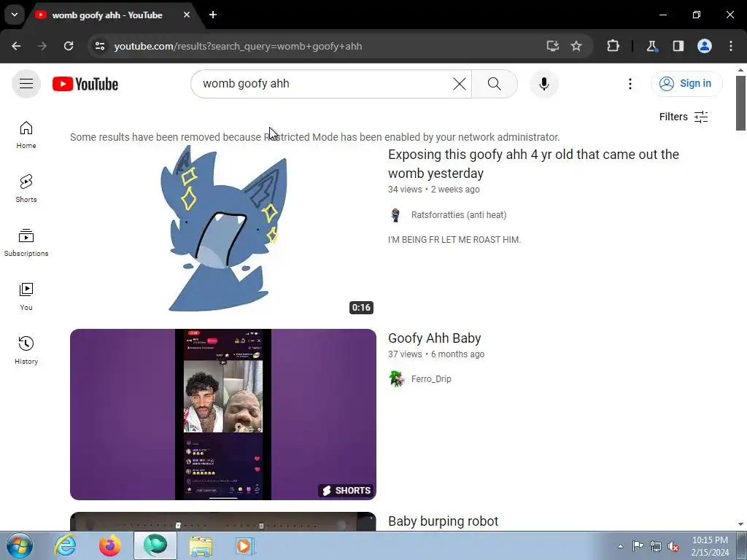Viewport: 747px width, 560px height.
Task: Select the womb goofy ahh YouTube tab
Action: (107, 15)
